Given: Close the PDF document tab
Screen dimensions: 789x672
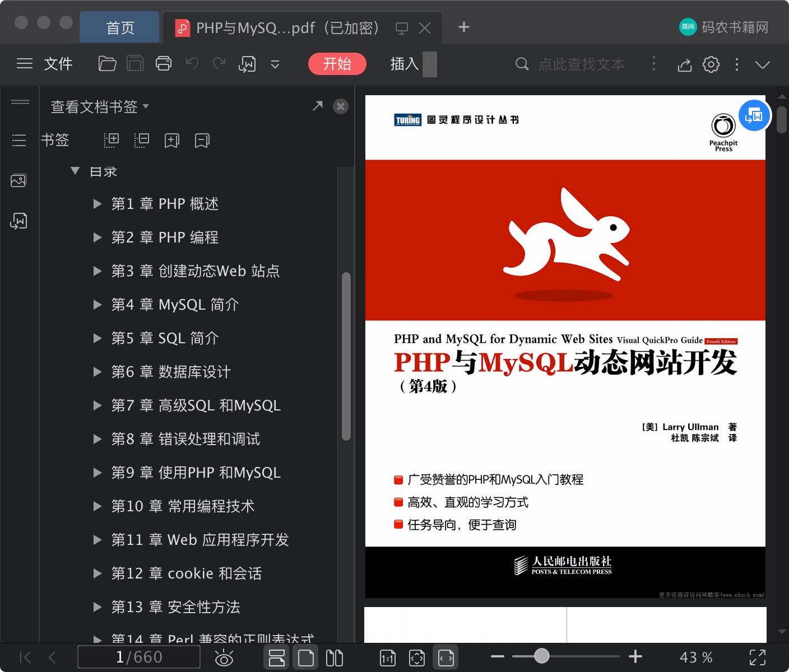Looking at the screenshot, I should [x=425, y=28].
